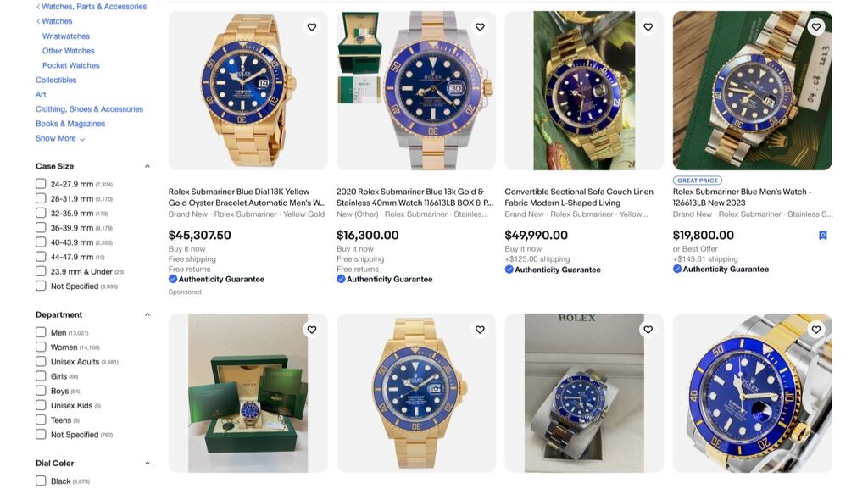Click the Authenticity Guarantee badge under $45,307.50
The image size is (868, 489).
click(173, 277)
